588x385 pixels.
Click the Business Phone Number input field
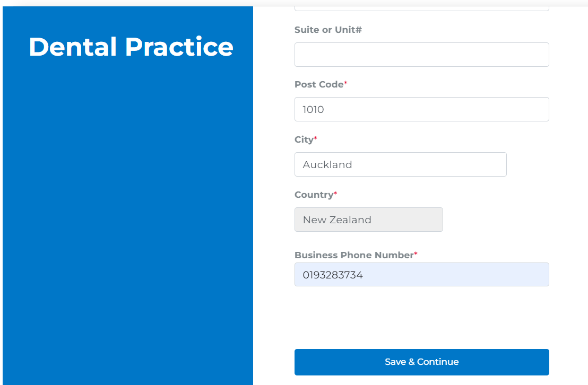tap(421, 275)
